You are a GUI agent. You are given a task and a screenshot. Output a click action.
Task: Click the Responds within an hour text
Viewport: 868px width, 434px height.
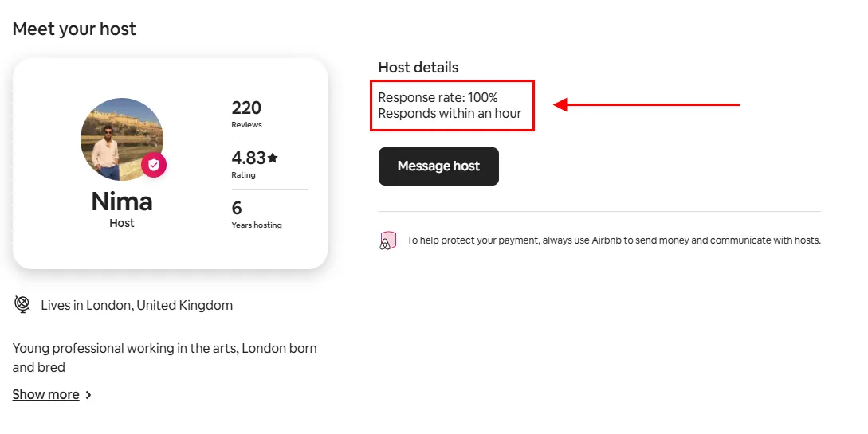[450, 113]
